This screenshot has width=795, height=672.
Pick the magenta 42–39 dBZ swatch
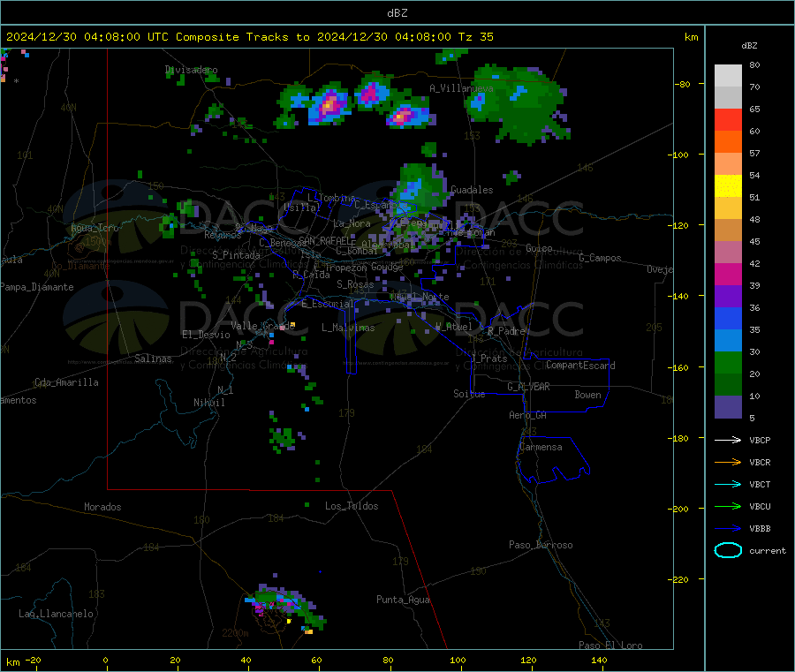coord(728,274)
